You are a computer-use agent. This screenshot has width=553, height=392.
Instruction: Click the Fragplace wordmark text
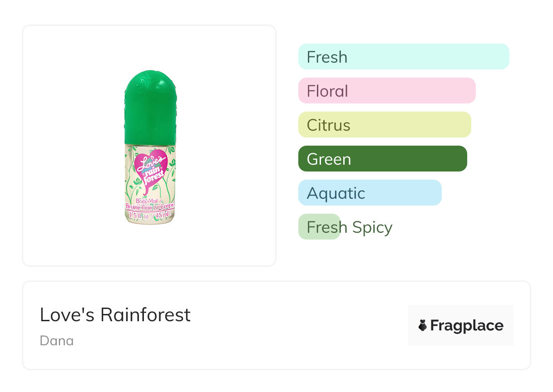click(x=467, y=325)
